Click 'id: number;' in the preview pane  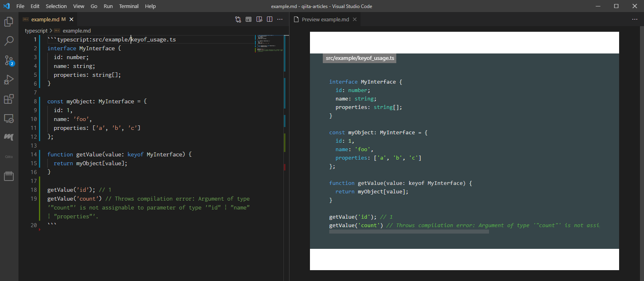(353, 90)
